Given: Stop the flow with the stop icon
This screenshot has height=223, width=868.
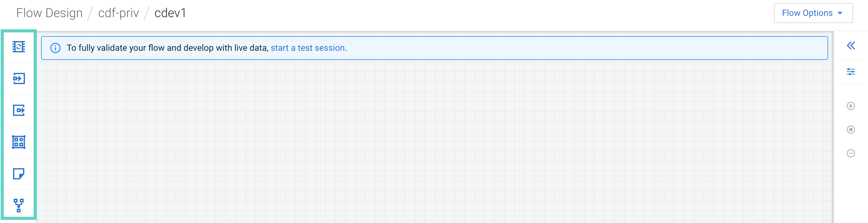Looking at the screenshot, I should (x=851, y=130).
